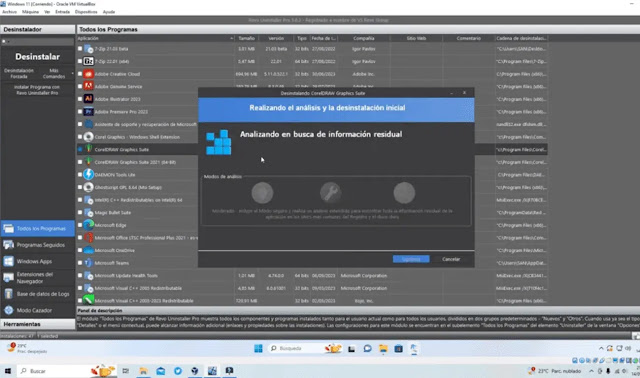Click the blue Siguiente button in dialog
Screen dimensions: 640x378
tap(411, 259)
